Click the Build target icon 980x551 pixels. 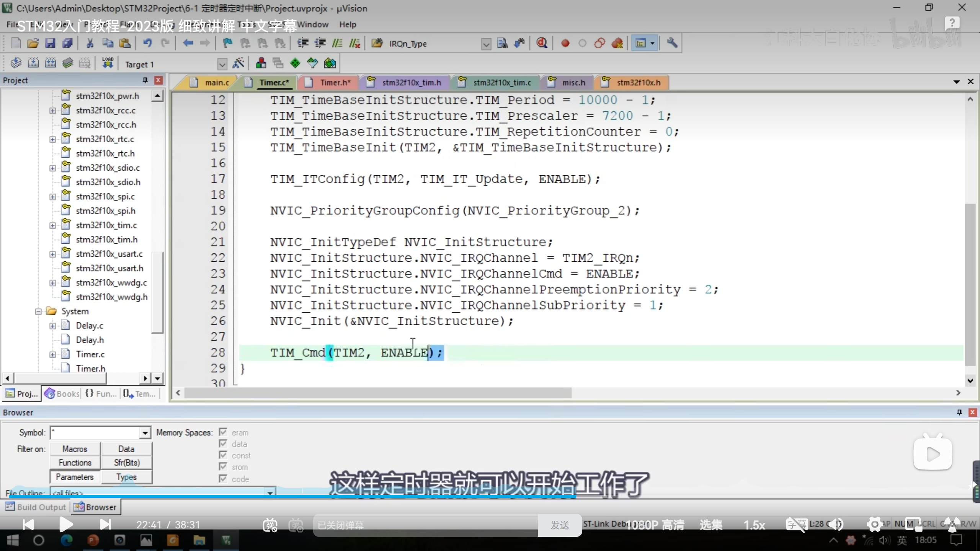click(x=33, y=63)
